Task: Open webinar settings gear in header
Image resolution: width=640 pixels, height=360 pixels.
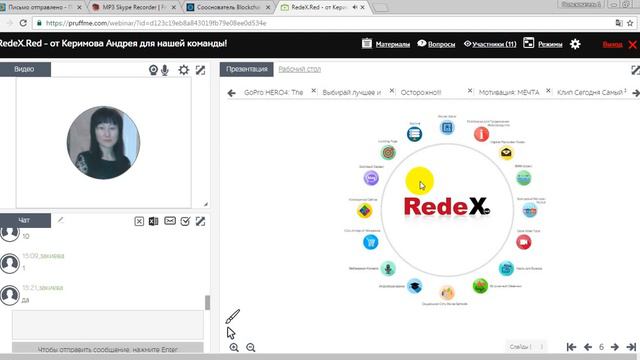Action: coord(575,44)
